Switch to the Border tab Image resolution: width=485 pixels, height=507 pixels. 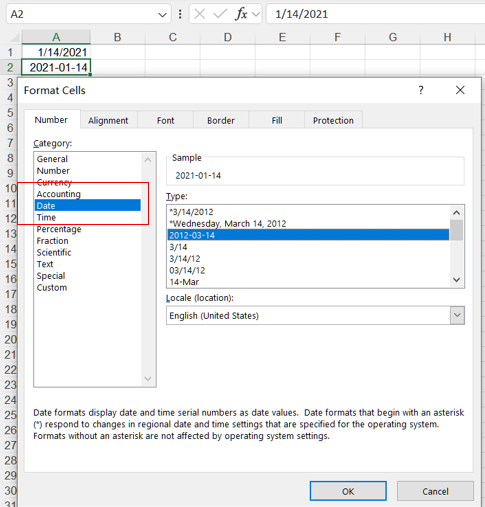pyautogui.click(x=221, y=120)
